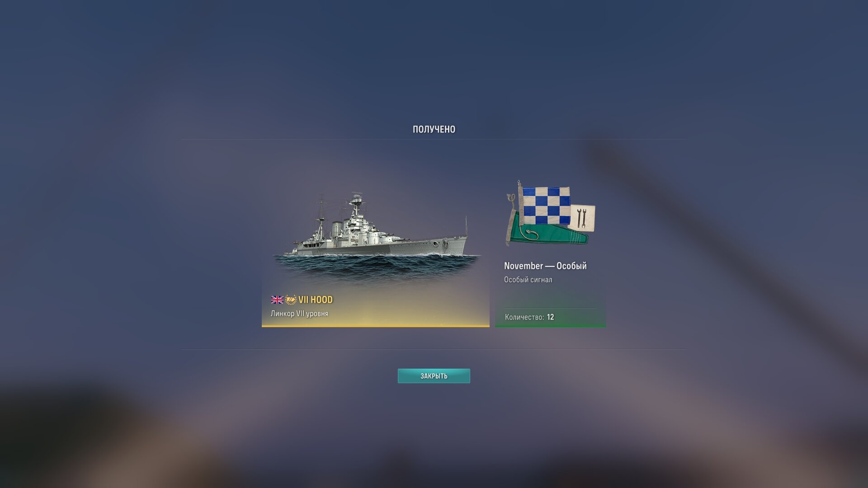Click the yellow highlight bar under Hood card
868x488 pixels.
point(375,326)
